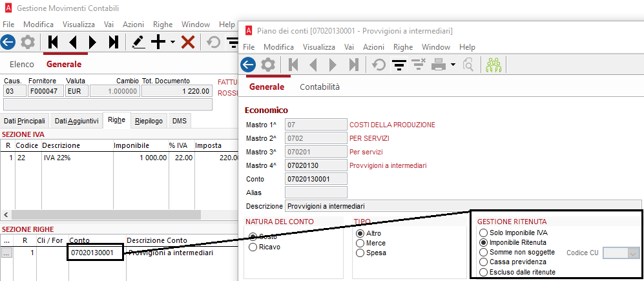Expand dropdown arrow beside printer icon
This screenshot has height=281, width=644.
(453, 65)
